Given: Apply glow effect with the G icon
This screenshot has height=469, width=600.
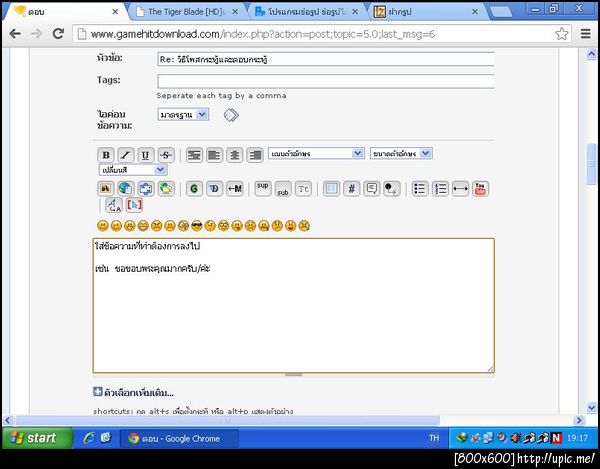Looking at the screenshot, I should click(194, 189).
